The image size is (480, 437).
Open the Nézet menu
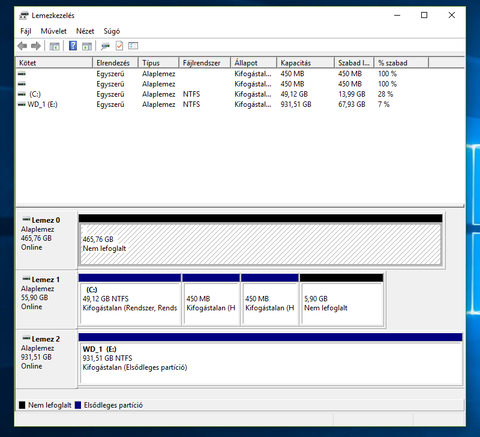[x=85, y=31]
